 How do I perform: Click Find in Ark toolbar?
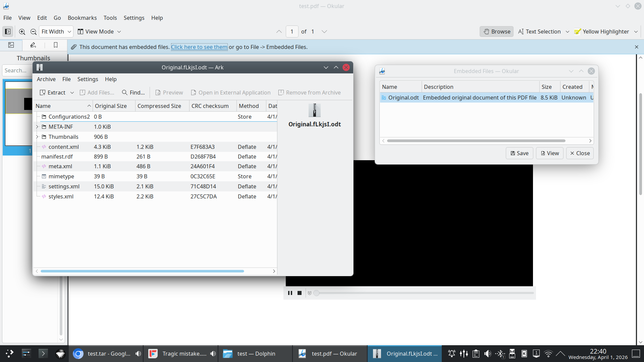[x=133, y=93]
